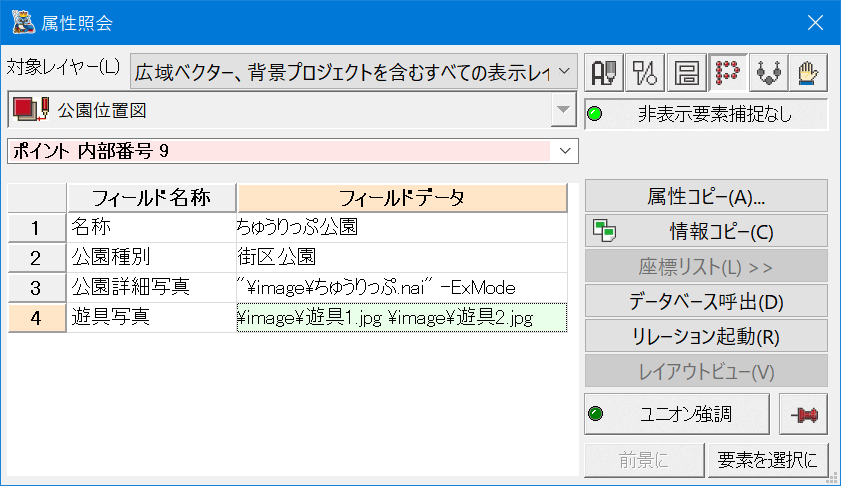Click the ちゅうりっぷ.nai -ExMode data cell
This screenshot has width=841, height=486.
(402, 288)
